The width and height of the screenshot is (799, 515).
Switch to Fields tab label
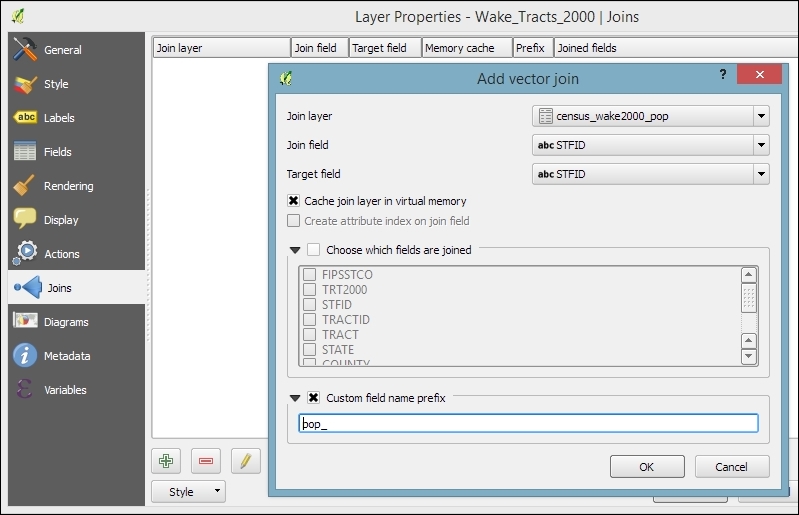coord(58,152)
